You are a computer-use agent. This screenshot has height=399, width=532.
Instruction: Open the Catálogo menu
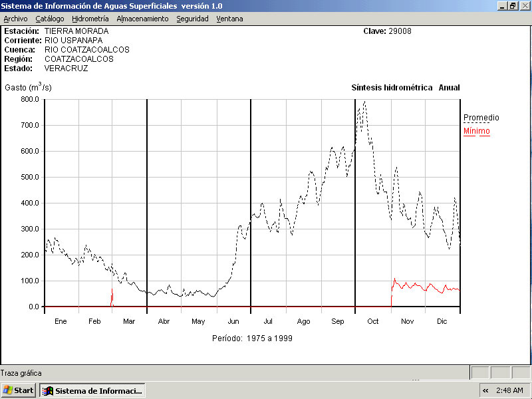[50, 19]
